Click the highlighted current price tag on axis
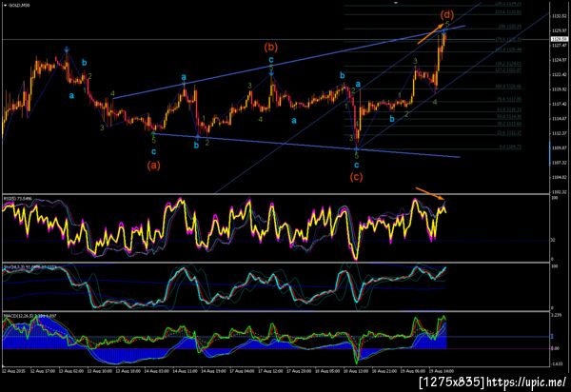 [x=560, y=39]
